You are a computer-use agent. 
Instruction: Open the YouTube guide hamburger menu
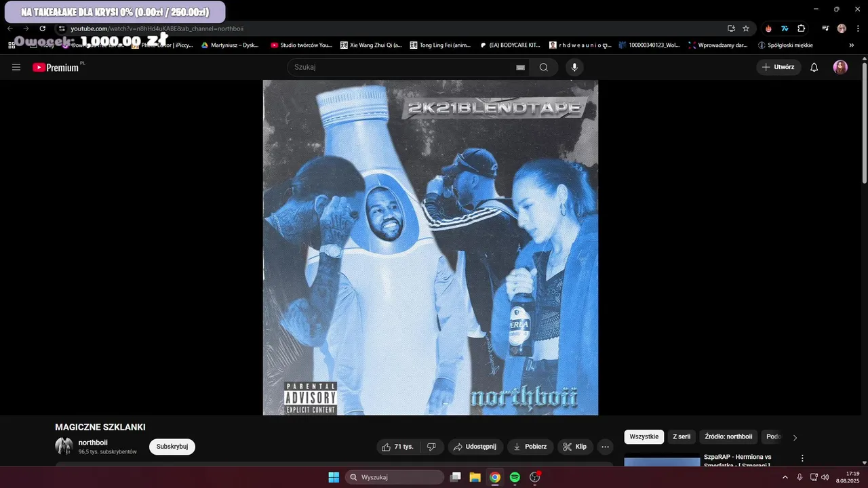(16, 67)
